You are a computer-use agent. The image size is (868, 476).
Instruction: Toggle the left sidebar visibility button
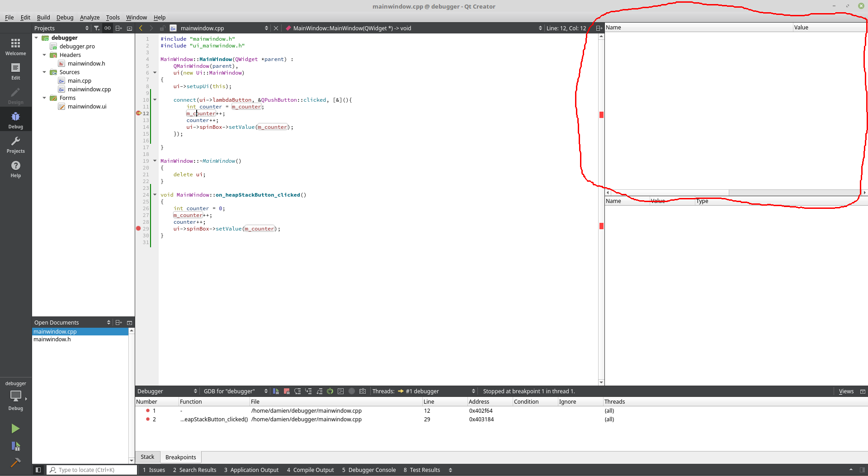click(38, 470)
